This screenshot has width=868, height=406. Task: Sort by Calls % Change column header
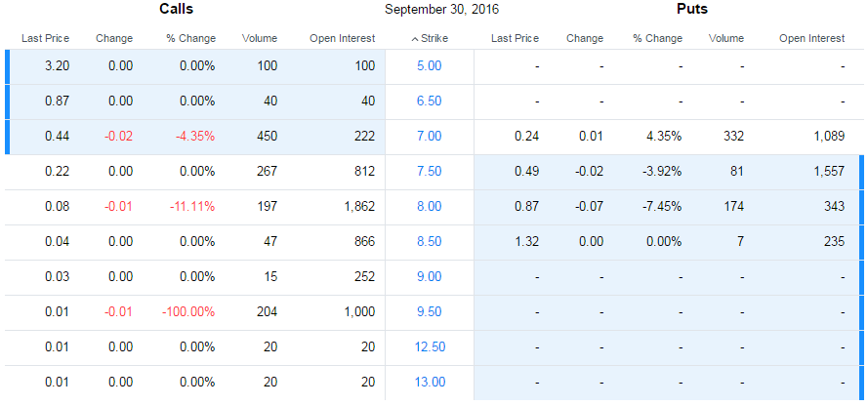(191, 39)
